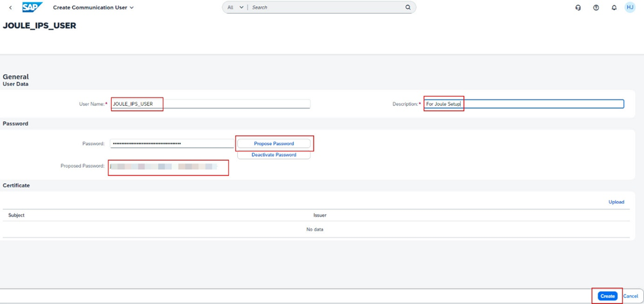Click the Subject column header
Image resolution: width=644 pixels, height=304 pixels.
pos(16,215)
